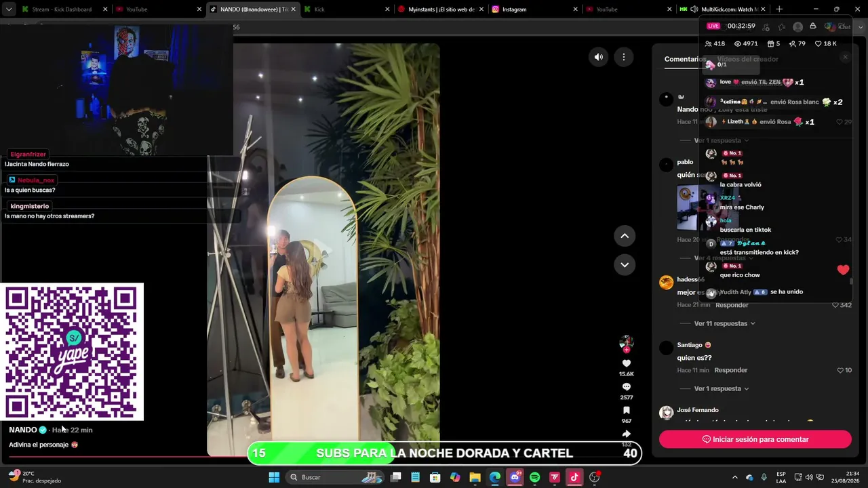Screen dimensions: 868x488
Task: Switch to the Myinstants browser tab
Action: (x=440, y=9)
